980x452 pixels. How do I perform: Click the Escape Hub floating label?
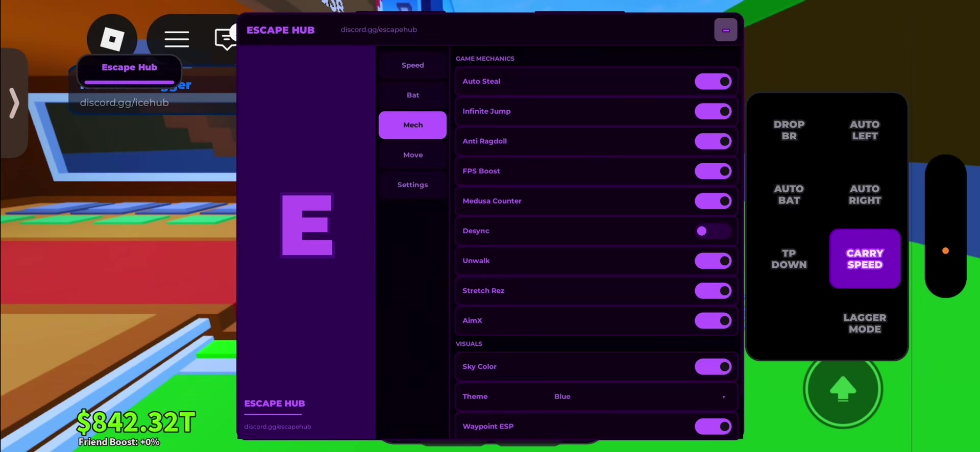coord(129,70)
